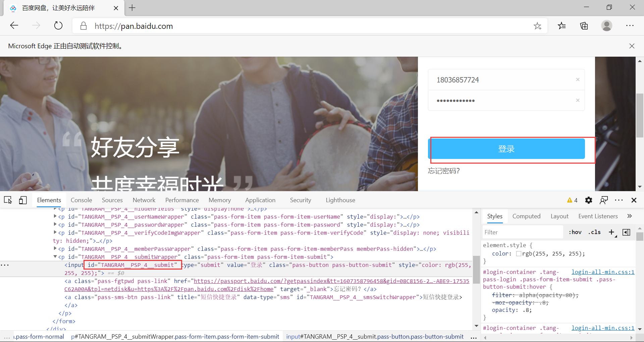Click the 忘记密码? link
Image resolution: width=644 pixels, height=342 pixels.
444,171
